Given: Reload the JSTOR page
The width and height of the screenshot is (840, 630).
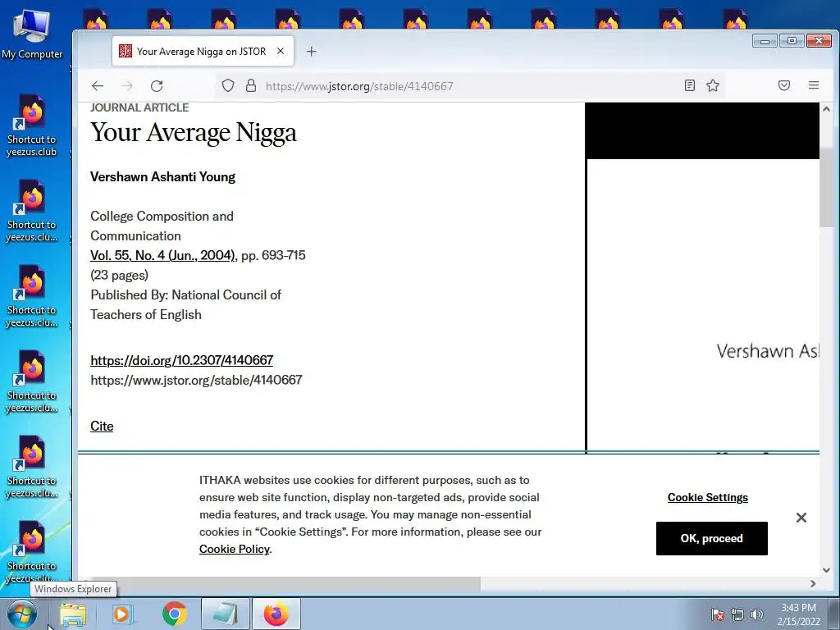Looking at the screenshot, I should pos(157,85).
